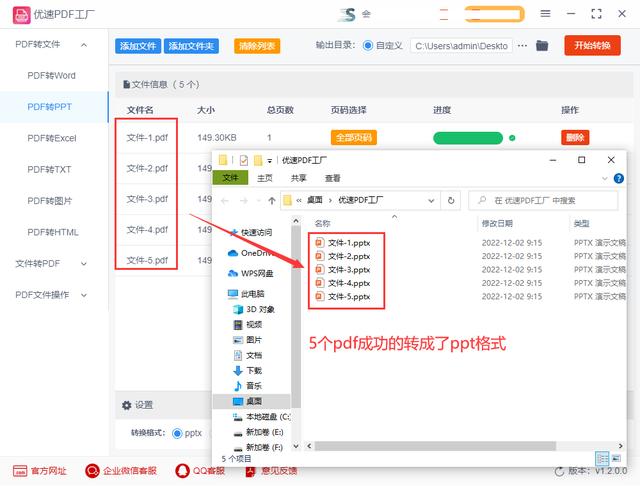Click the Explorer refresh button

point(451,200)
